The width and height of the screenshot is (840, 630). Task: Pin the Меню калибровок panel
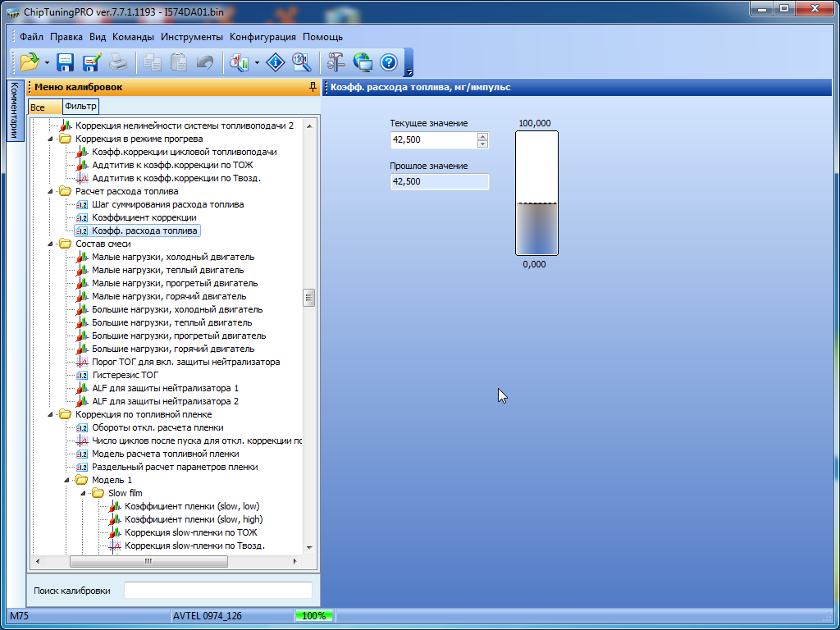(312, 87)
